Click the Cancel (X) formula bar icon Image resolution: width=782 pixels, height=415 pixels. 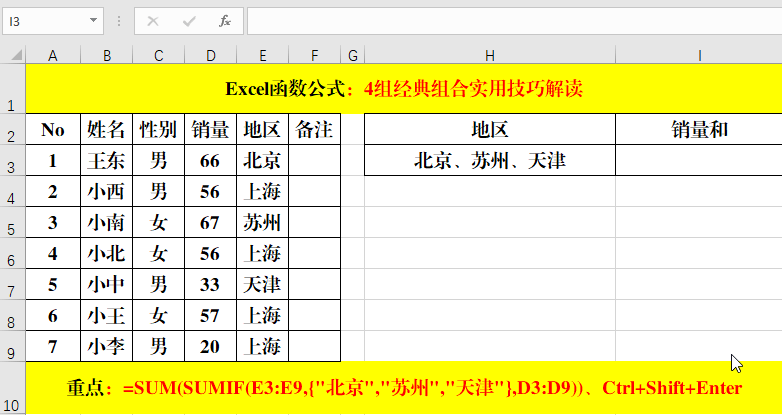(x=153, y=21)
